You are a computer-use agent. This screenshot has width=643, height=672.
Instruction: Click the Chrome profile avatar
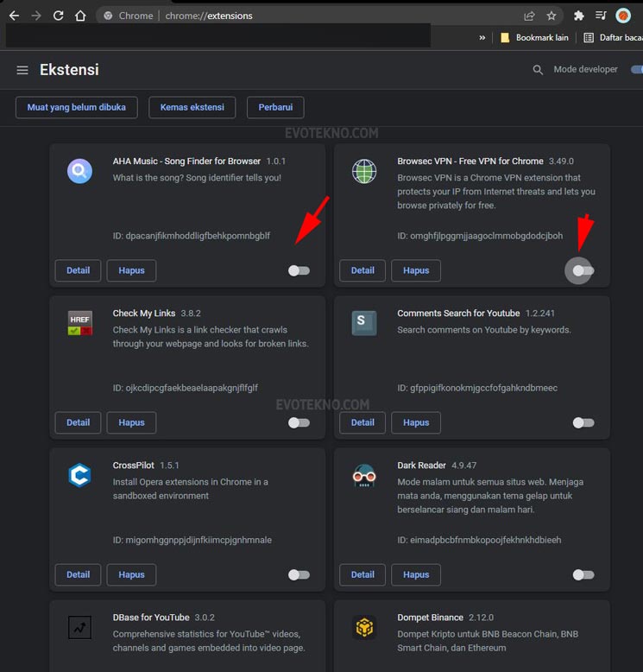tap(623, 16)
